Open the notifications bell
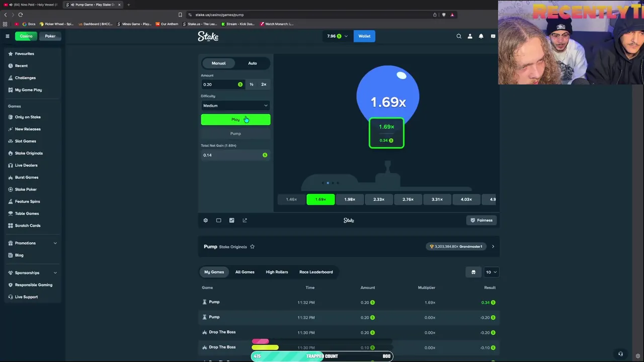 point(481,36)
